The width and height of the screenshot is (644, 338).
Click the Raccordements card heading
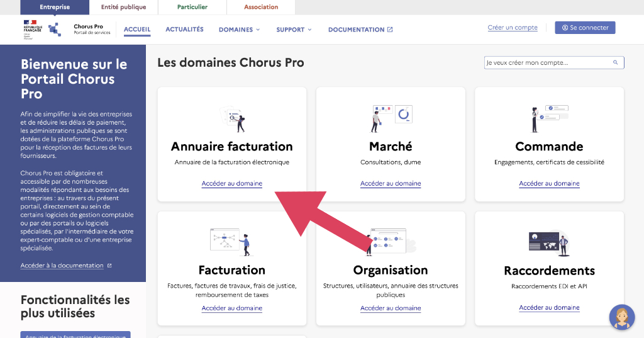point(550,271)
